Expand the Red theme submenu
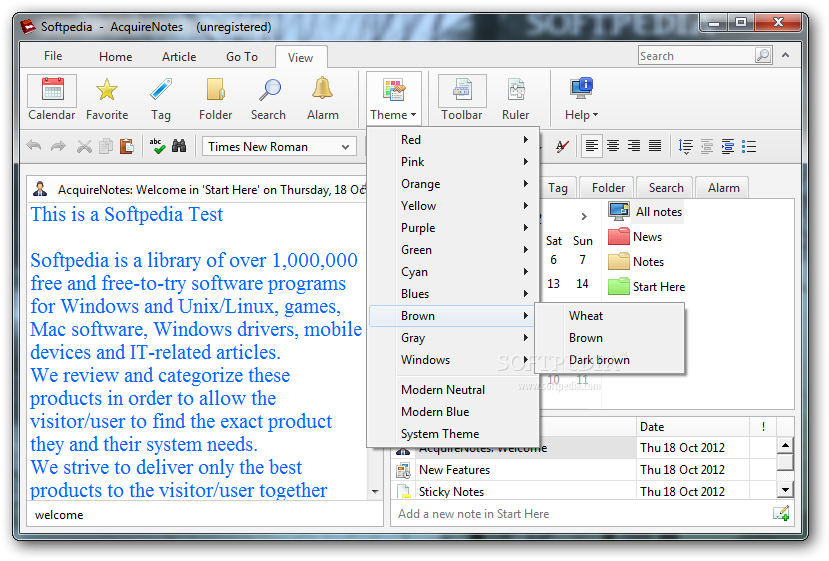 [x=454, y=140]
